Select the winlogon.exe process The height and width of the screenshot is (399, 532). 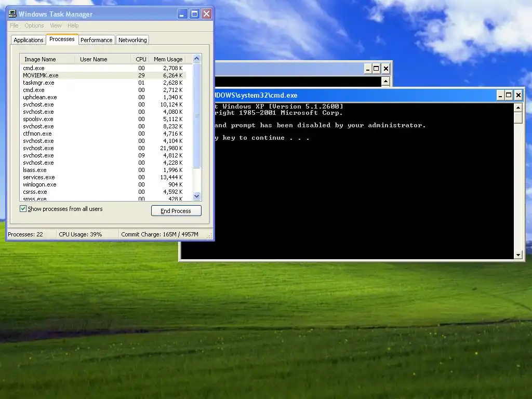(x=103, y=184)
